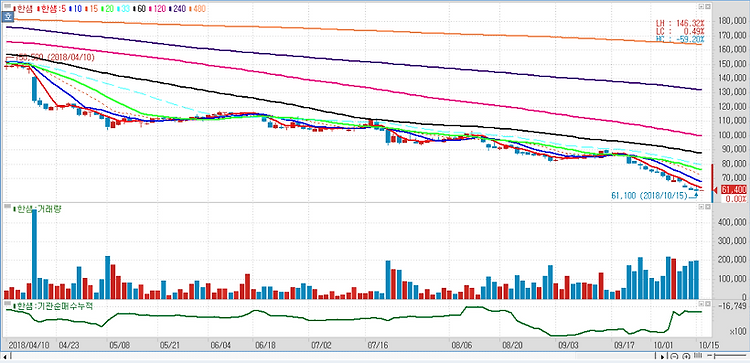Click the zoom slider handle at bottom right
750x363 pixels.
714,356
